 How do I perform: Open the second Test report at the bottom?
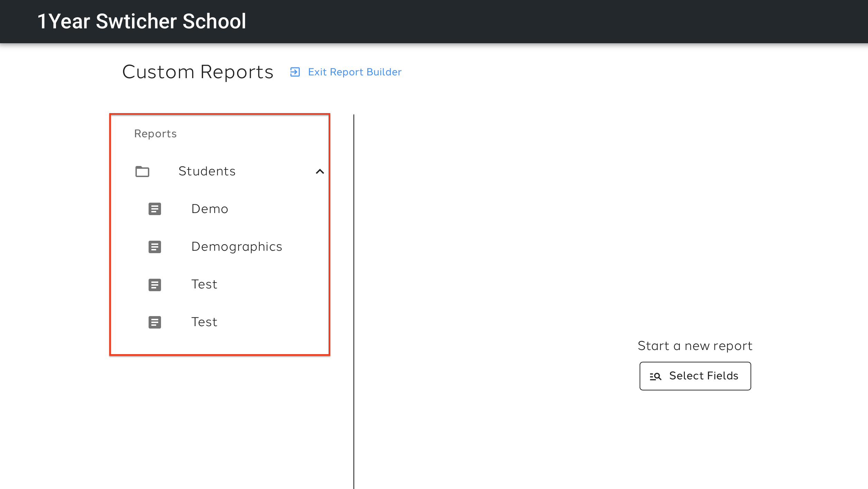(204, 322)
